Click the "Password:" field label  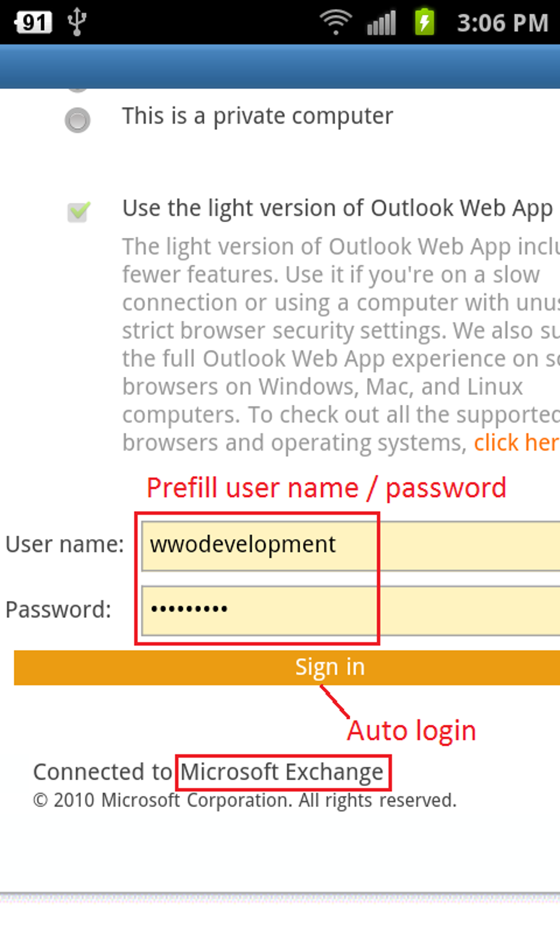pyautogui.click(x=58, y=610)
